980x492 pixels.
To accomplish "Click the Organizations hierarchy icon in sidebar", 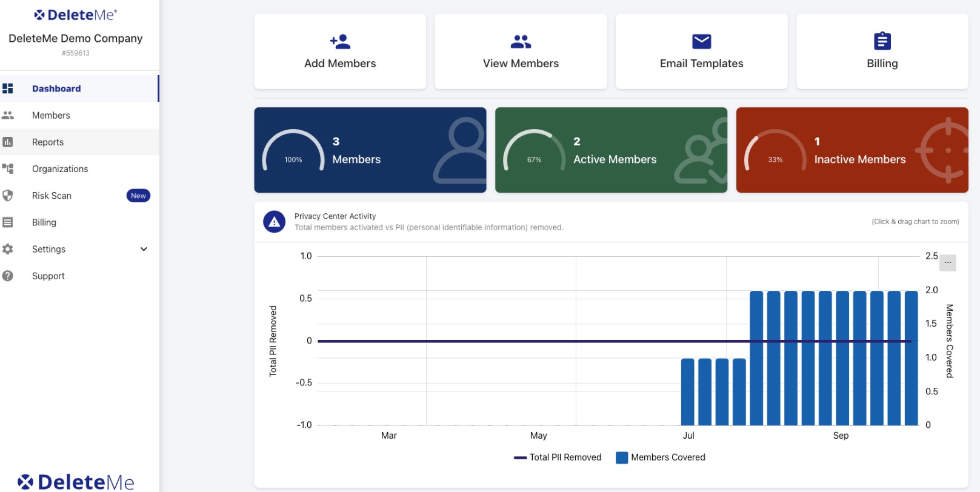I will click(x=8, y=168).
